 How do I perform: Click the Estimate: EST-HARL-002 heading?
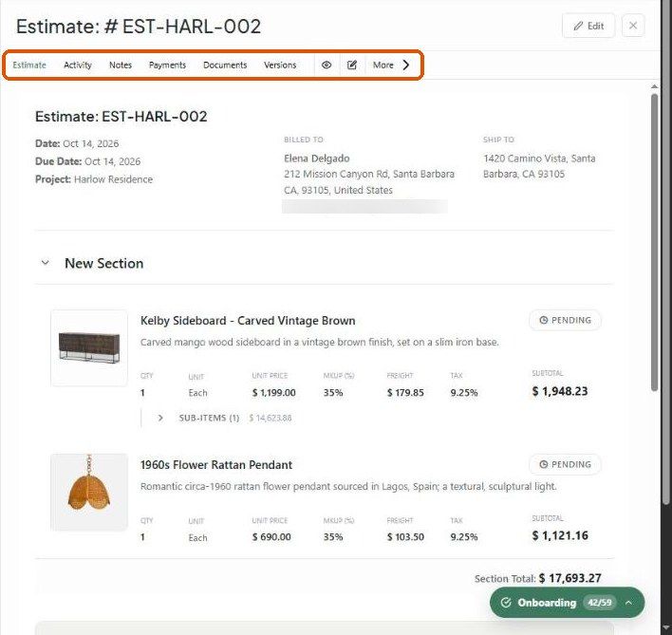point(121,117)
